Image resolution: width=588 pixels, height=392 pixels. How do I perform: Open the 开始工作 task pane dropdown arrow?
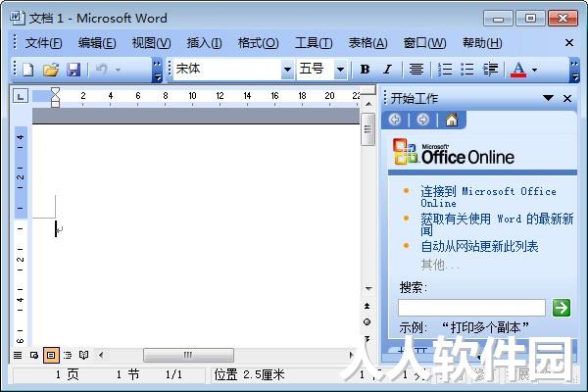(548, 98)
